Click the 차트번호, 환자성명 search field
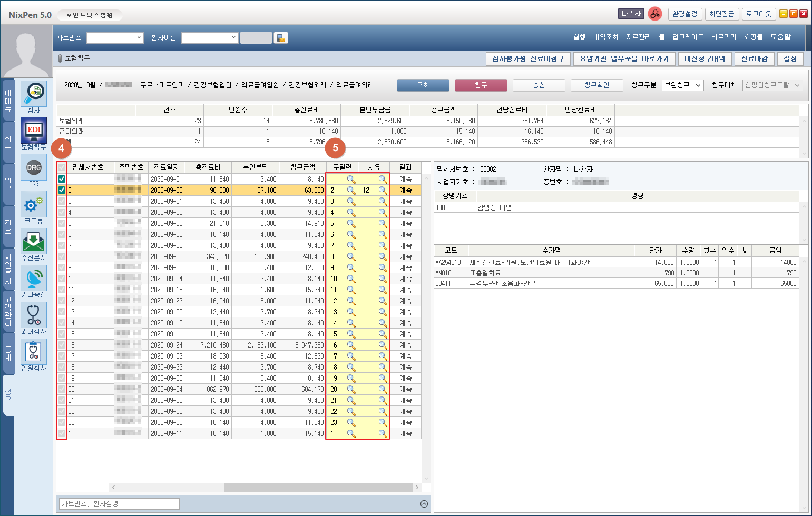This screenshot has height=516, width=812. [119, 504]
